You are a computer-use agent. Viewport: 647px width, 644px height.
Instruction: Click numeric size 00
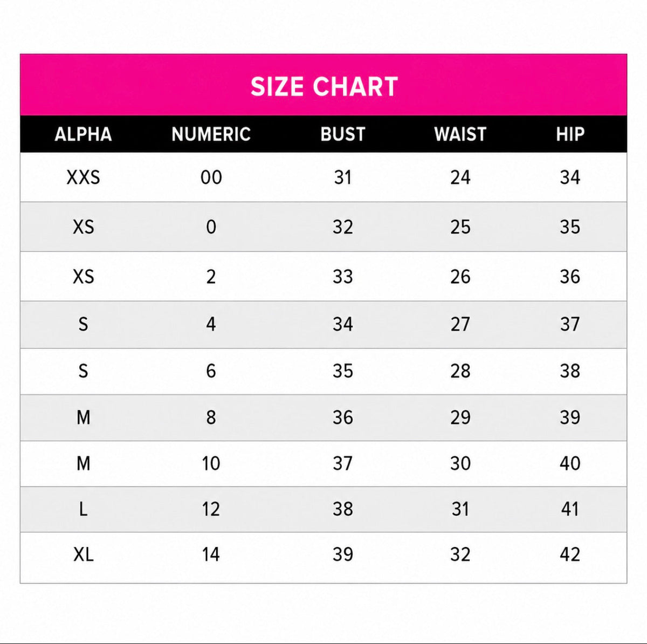click(211, 177)
